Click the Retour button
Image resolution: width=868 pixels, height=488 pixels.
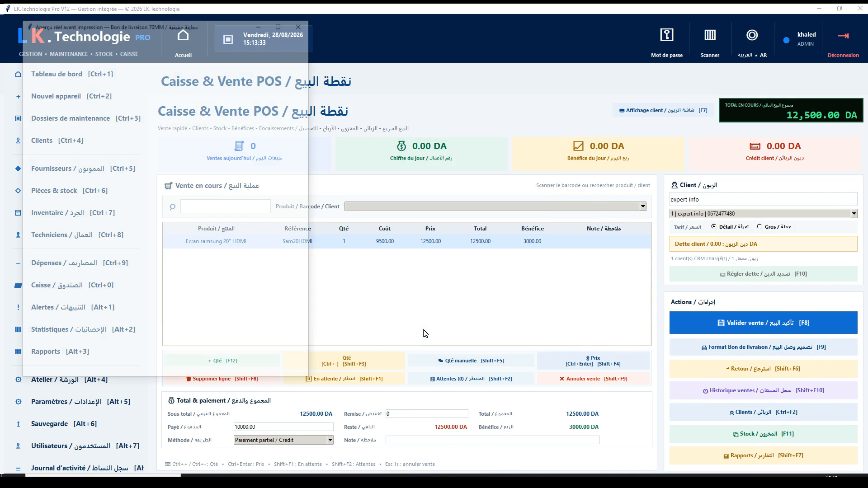[763, 369]
